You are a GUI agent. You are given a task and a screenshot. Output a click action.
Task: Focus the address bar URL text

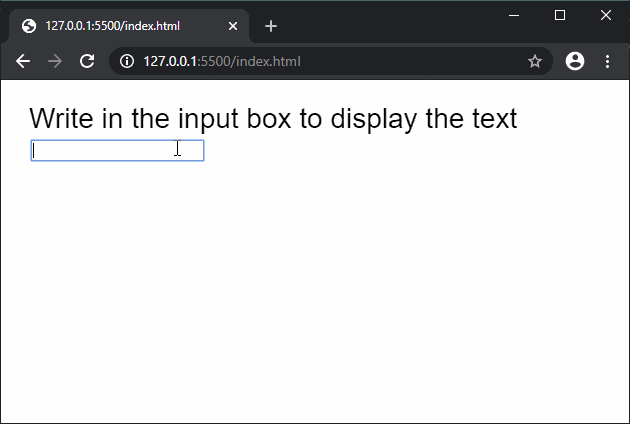coord(222,62)
